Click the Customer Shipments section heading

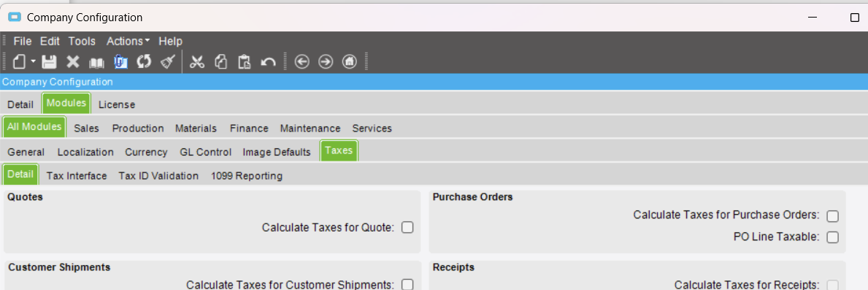coord(59,267)
